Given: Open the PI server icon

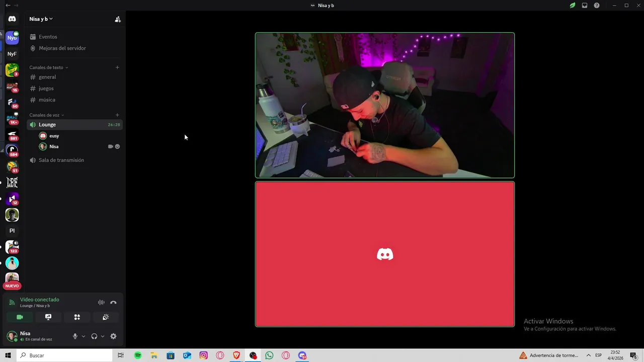Looking at the screenshot, I should point(12,231).
